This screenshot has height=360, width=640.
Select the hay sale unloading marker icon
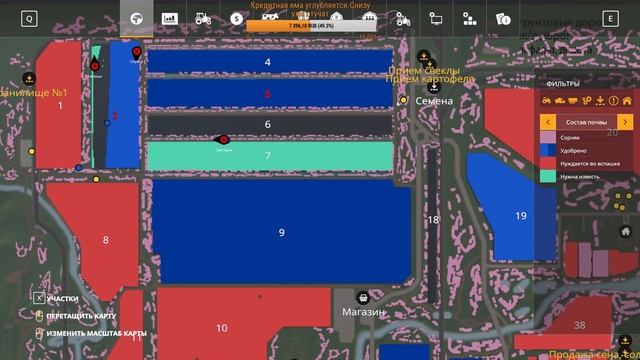(625, 340)
